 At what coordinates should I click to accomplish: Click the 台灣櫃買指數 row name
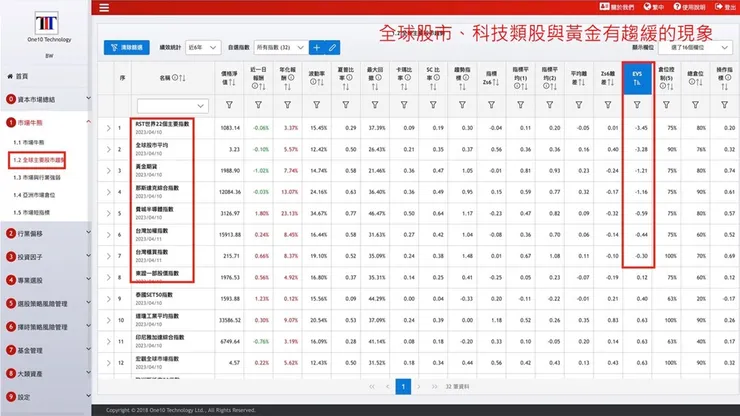pos(151,252)
